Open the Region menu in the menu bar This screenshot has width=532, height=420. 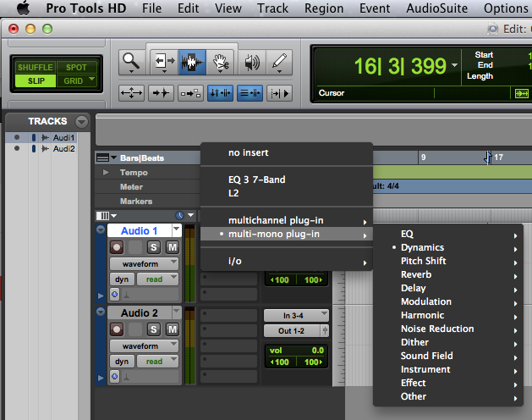pyautogui.click(x=324, y=8)
